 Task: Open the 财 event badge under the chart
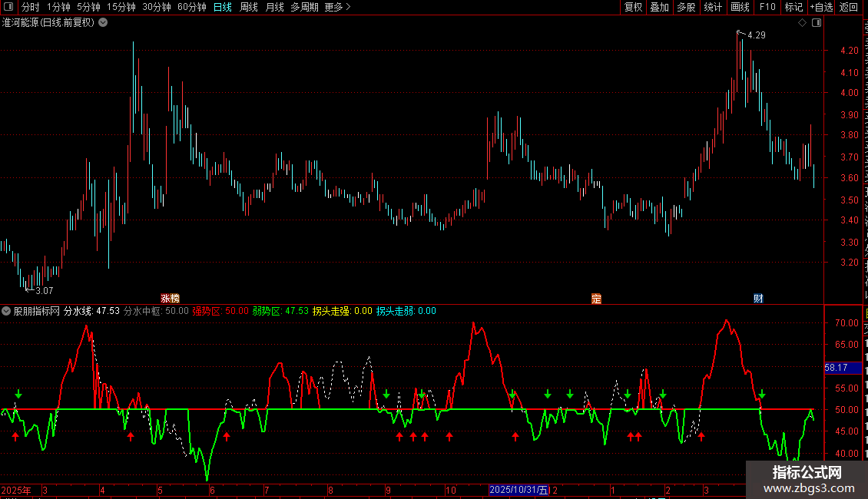[x=758, y=299]
